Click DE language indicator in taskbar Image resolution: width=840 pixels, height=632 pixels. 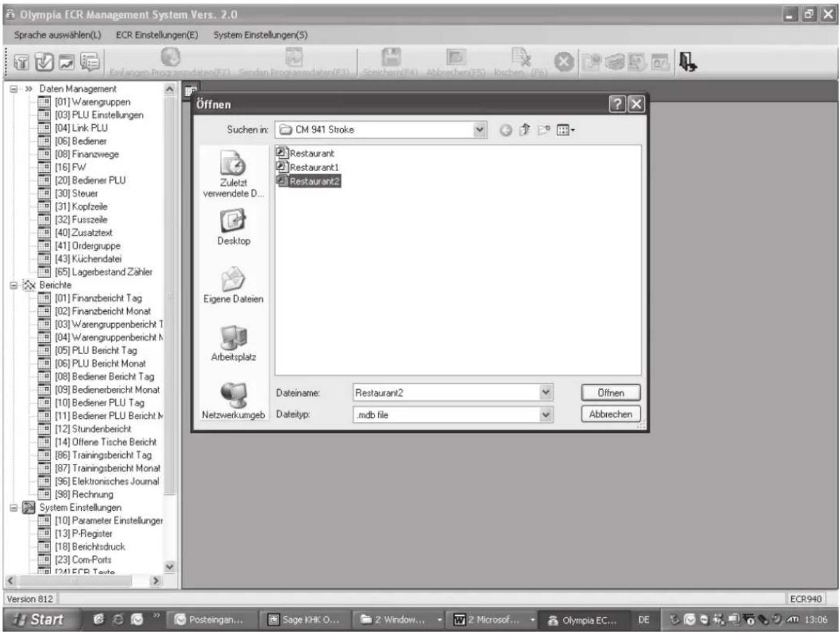click(644, 620)
